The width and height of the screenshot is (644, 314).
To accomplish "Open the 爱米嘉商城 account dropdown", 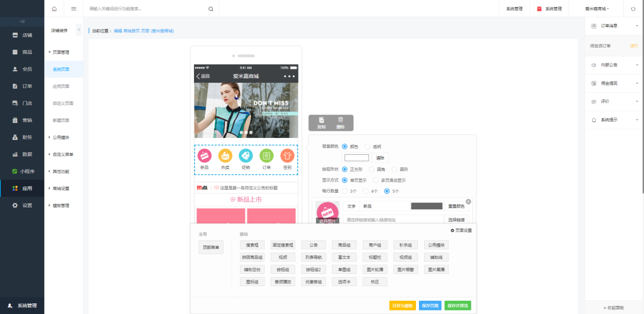I will point(597,9).
